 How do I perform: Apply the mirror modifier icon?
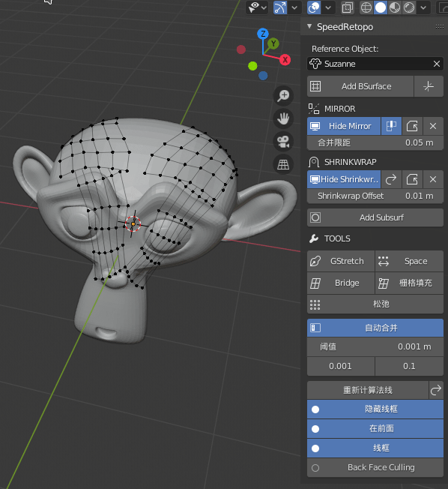point(412,126)
